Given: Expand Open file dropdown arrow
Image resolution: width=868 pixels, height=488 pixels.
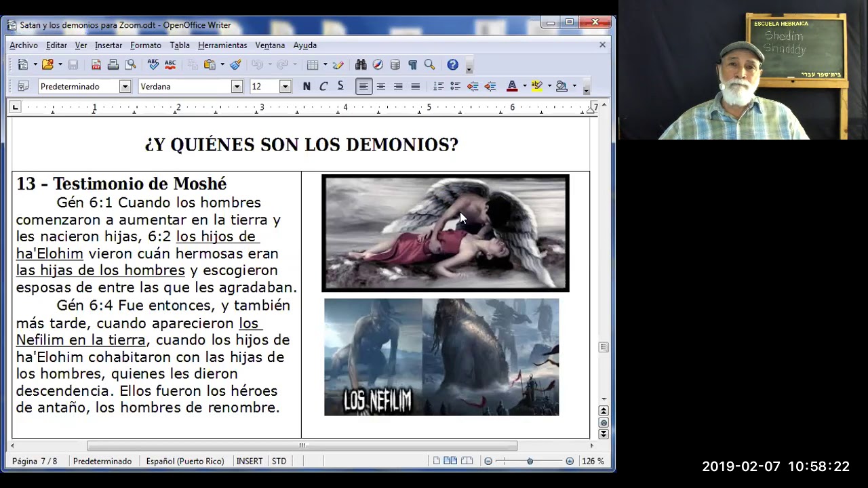Looking at the screenshot, I should [60, 64].
